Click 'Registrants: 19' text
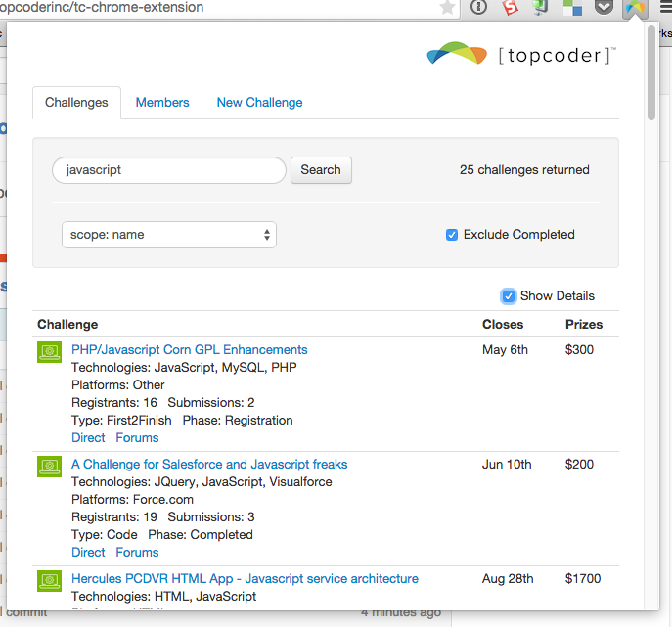 coord(114,516)
